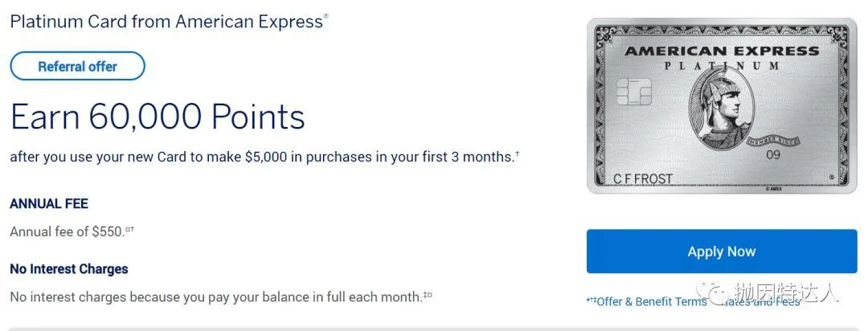Click the Apply Now button
The image size is (868, 331).
[721, 251]
